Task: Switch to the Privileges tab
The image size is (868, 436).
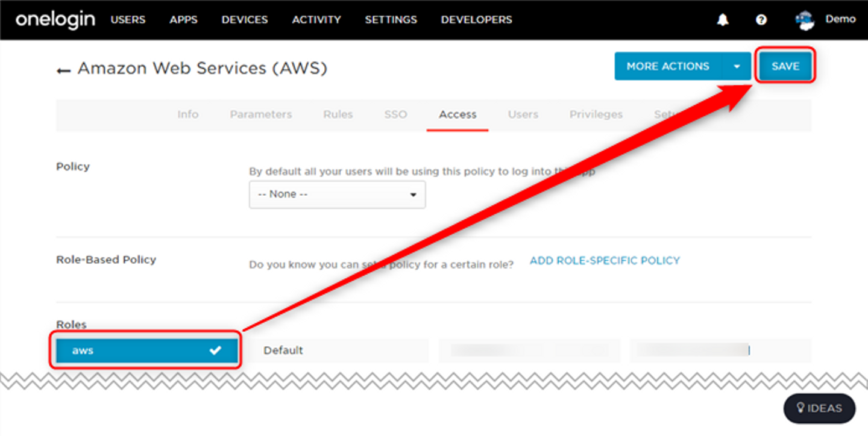Action: 596,114
